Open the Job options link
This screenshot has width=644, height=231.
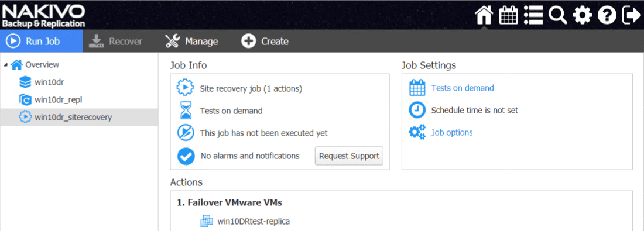pyautogui.click(x=452, y=133)
